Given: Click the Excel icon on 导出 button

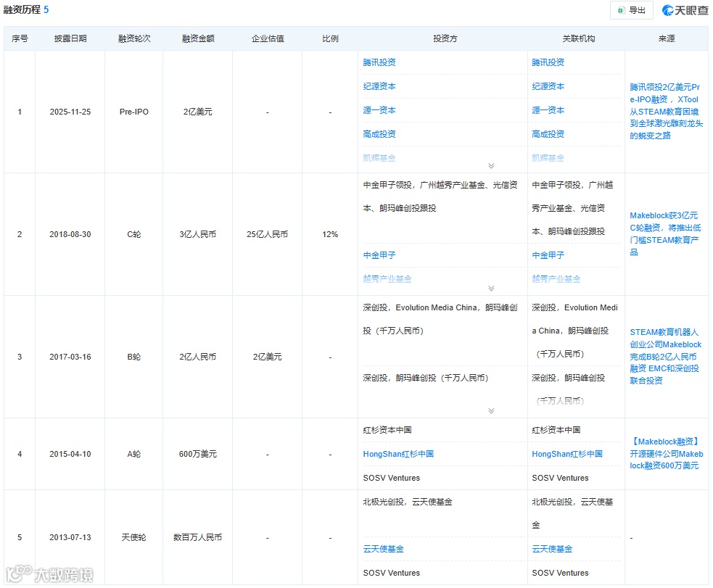Looking at the screenshot, I should 621,10.
